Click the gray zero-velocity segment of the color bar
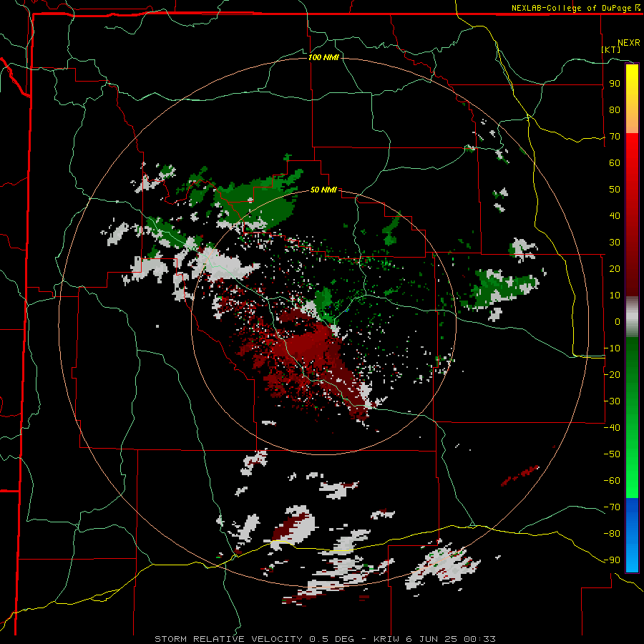The height and width of the screenshot is (644, 644). coord(632,317)
